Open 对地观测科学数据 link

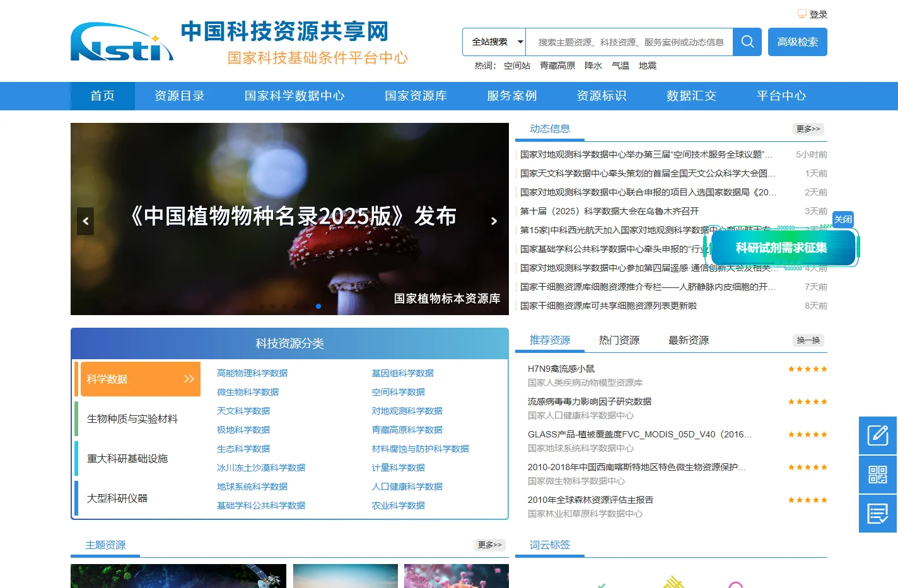(x=407, y=411)
